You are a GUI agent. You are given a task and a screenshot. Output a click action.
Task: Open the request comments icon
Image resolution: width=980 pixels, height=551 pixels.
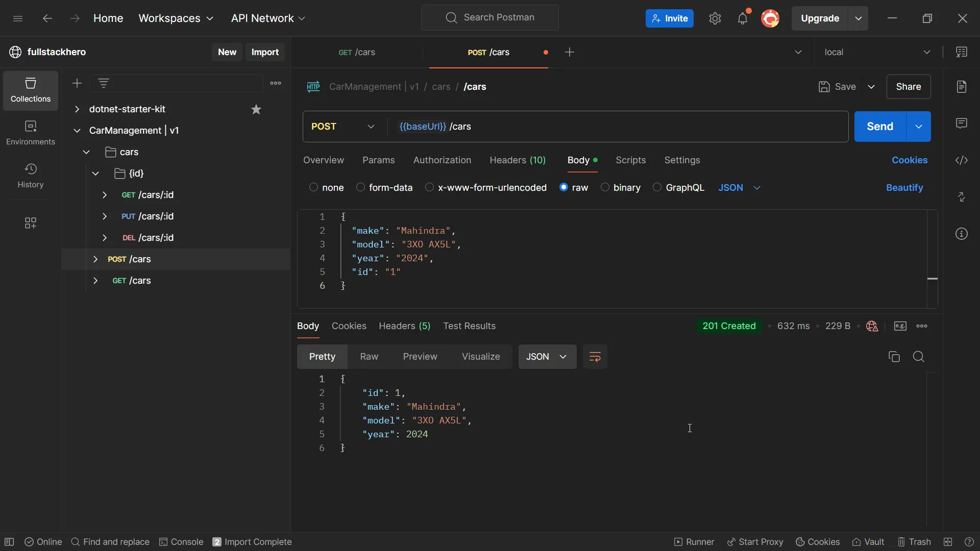(x=961, y=123)
